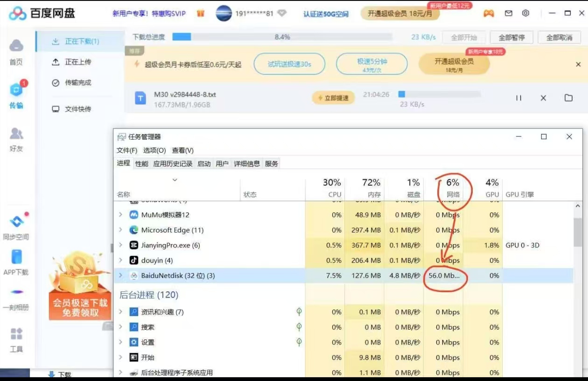Open the APP下载 sidebar entry

(x=16, y=262)
